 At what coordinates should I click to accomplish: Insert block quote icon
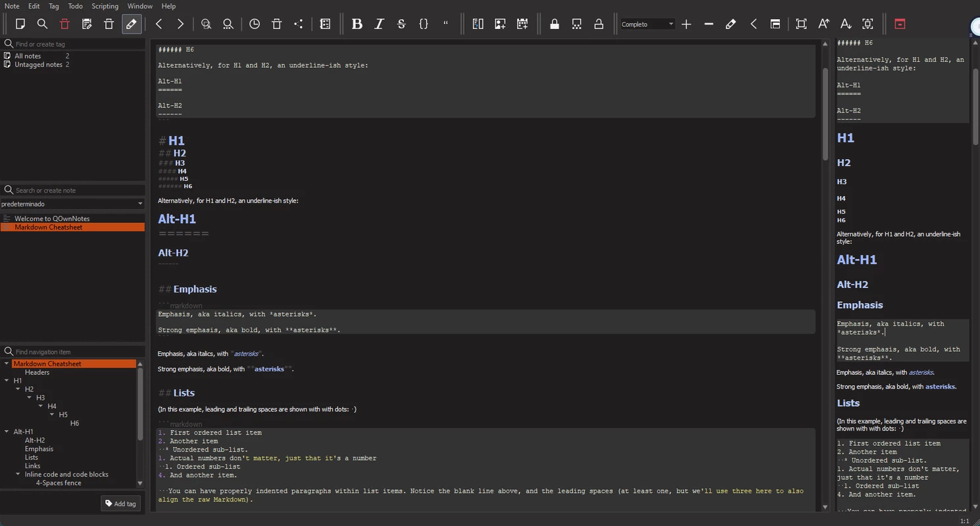446,24
